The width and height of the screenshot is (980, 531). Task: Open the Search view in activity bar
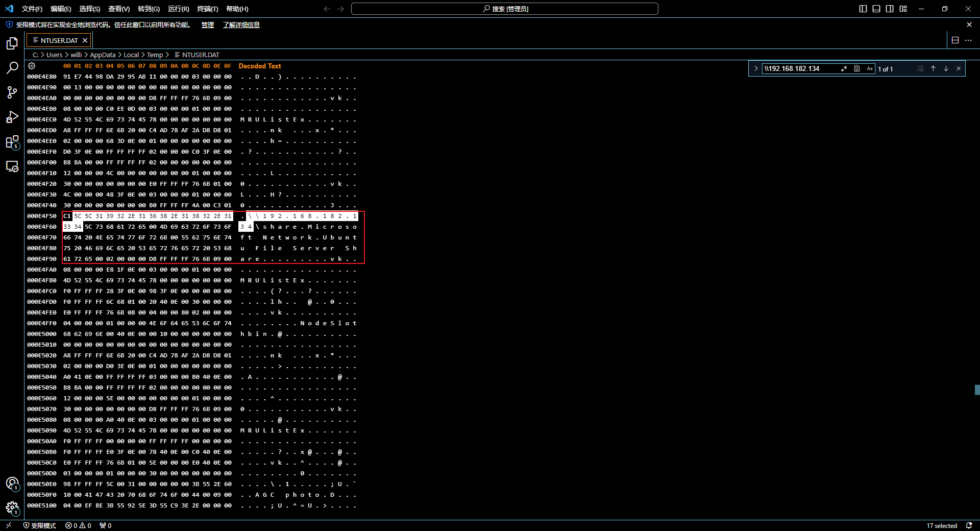click(12, 68)
